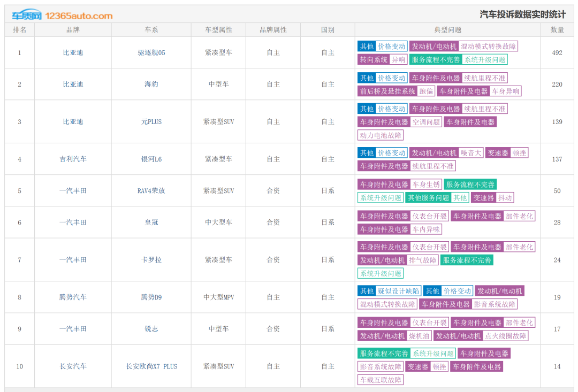
Task: Open the 驱逐舰05 car series link
Action: [x=151, y=53]
